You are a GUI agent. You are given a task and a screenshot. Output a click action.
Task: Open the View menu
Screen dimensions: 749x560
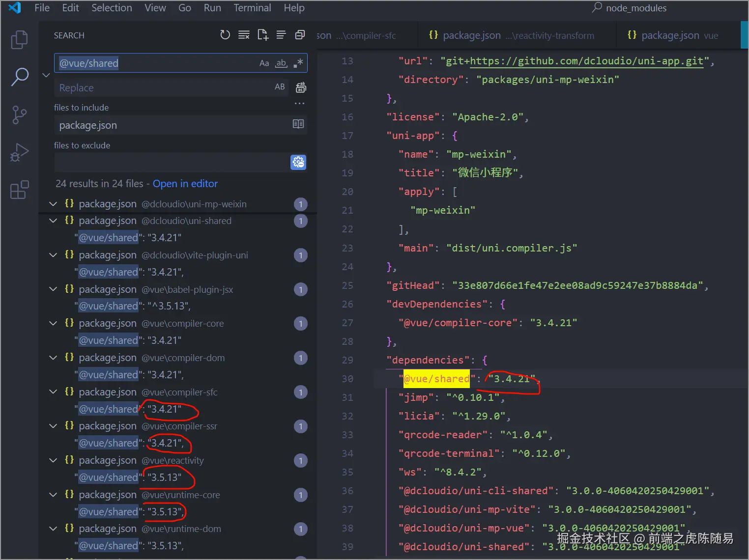[x=155, y=8]
